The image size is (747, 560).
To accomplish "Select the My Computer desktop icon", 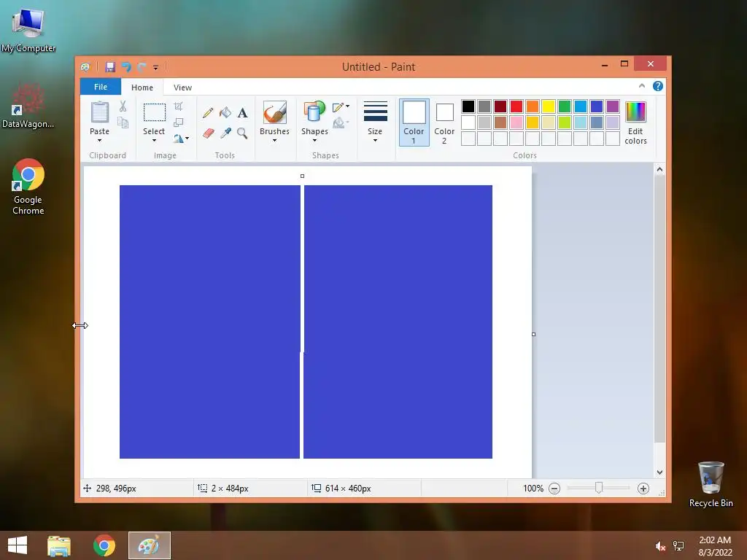I will (28, 29).
